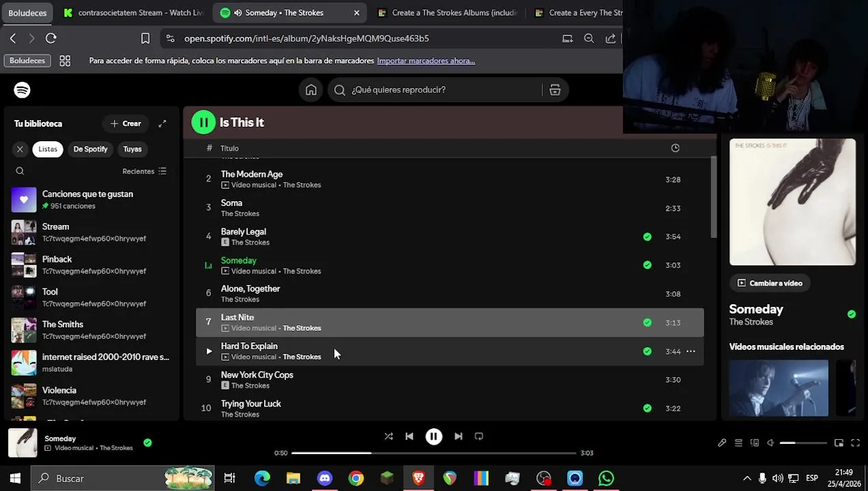Toggle saved checkmark on Last Nite row
Image resolution: width=868 pixels, height=491 pixels.
point(647,323)
